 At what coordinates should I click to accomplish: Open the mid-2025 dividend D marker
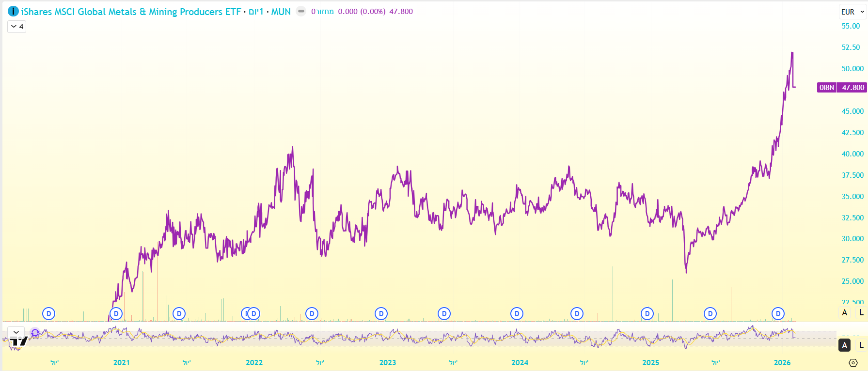click(x=710, y=314)
